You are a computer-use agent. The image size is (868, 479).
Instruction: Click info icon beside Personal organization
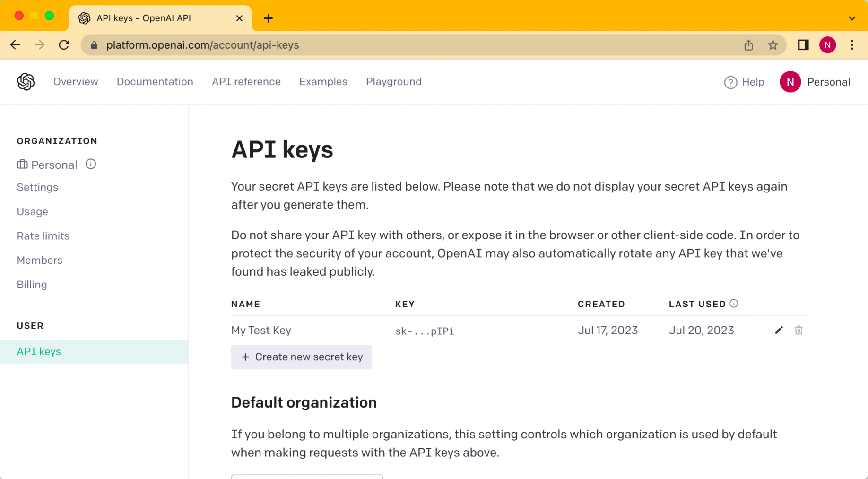coord(91,164)
